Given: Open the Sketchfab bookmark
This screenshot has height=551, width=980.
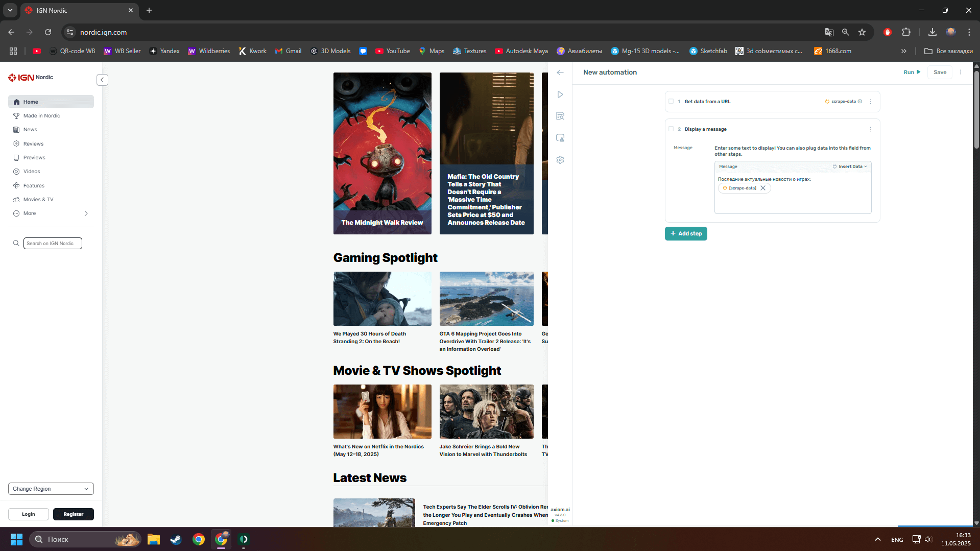Looking at the screenshot, I should 708,51.
